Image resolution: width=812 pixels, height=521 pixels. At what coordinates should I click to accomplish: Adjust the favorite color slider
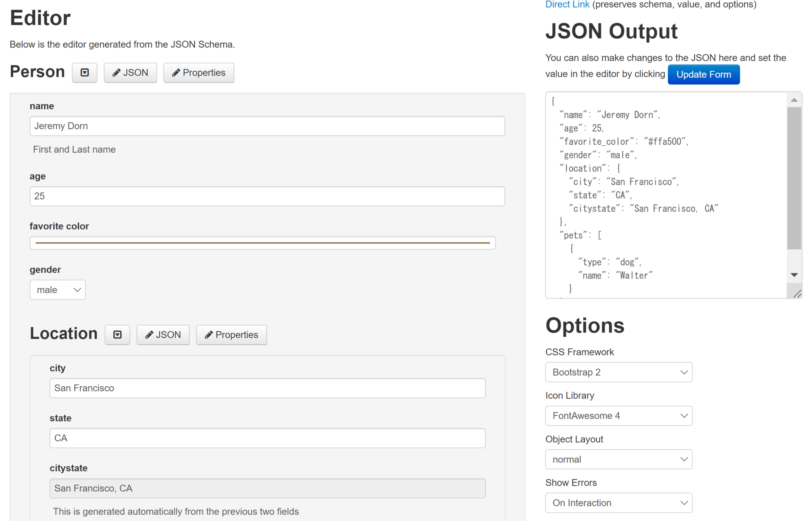[262, 243]
